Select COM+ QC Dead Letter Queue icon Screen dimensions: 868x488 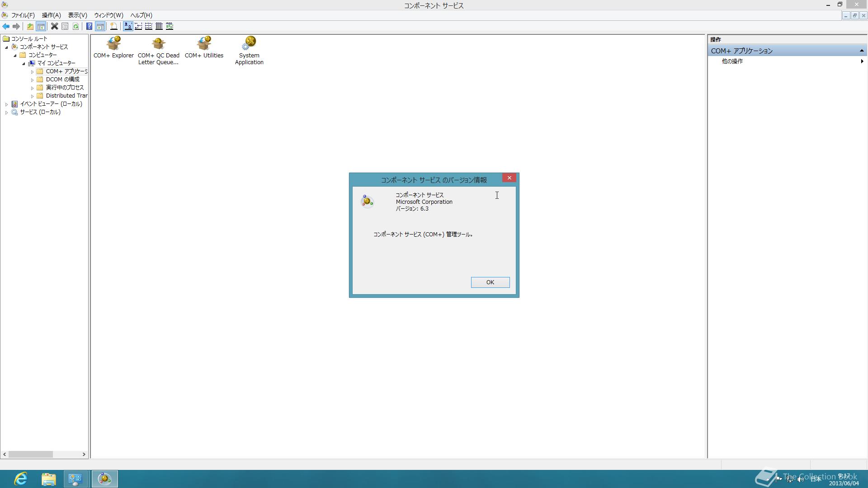tap(158, 51)
